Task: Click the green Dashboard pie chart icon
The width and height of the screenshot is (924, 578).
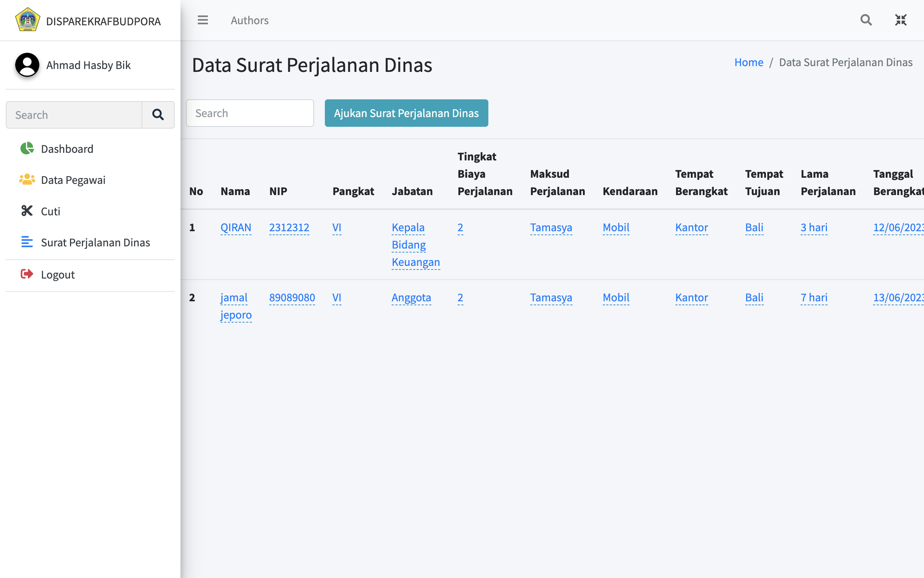Action: point(27,148)
